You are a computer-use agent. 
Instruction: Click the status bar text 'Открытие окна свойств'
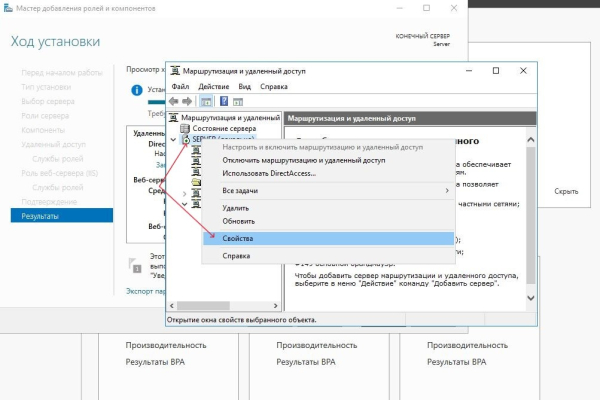click(x=242, y=320)
